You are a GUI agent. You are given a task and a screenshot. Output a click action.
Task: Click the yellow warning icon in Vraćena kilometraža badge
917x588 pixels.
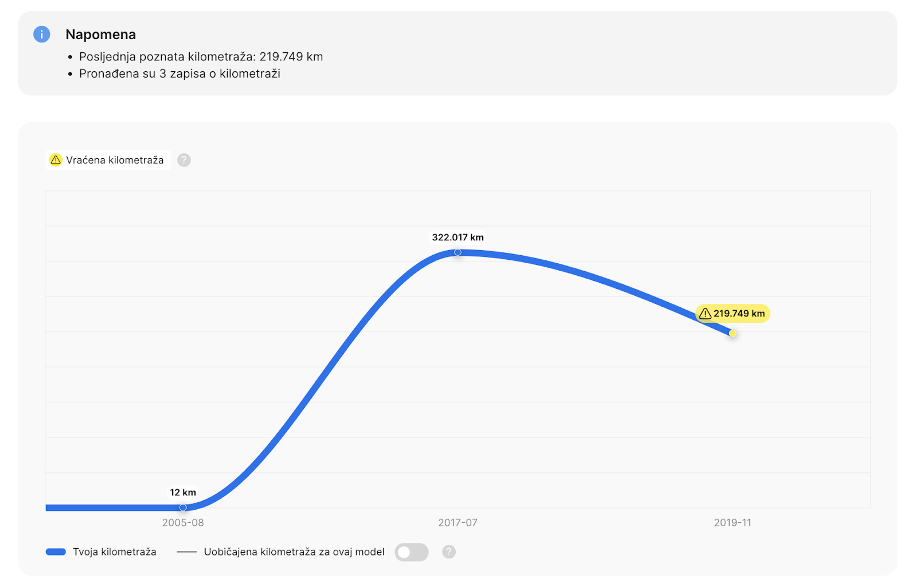pos(56,160)
